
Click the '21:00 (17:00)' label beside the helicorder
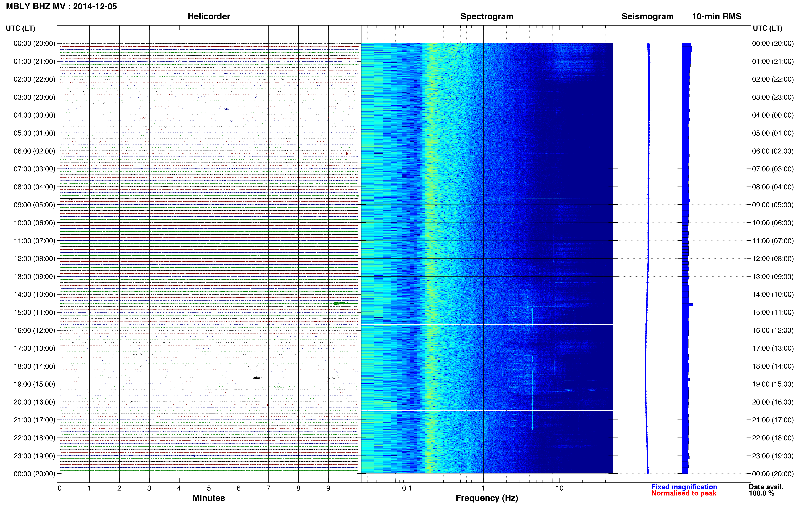coord(34,420)
